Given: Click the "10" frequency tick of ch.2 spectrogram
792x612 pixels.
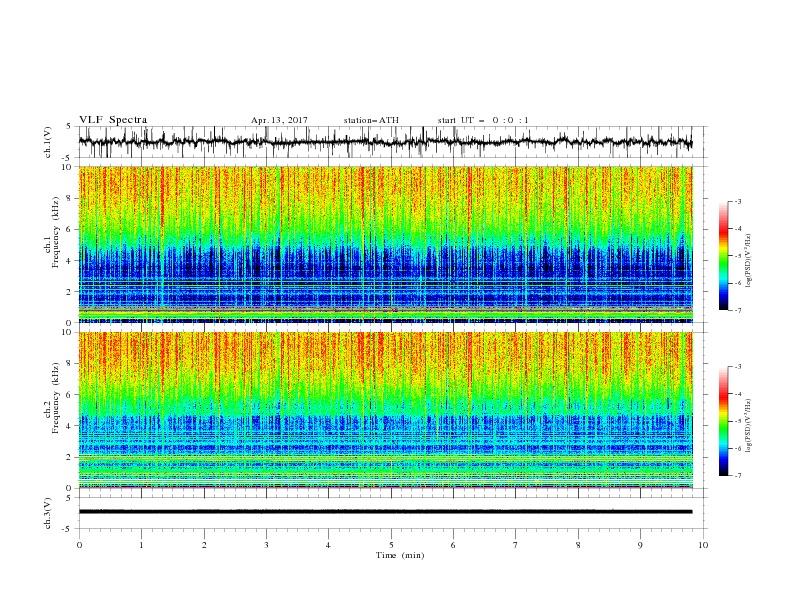Looking at the screenshot, I should tap(68, 332).
